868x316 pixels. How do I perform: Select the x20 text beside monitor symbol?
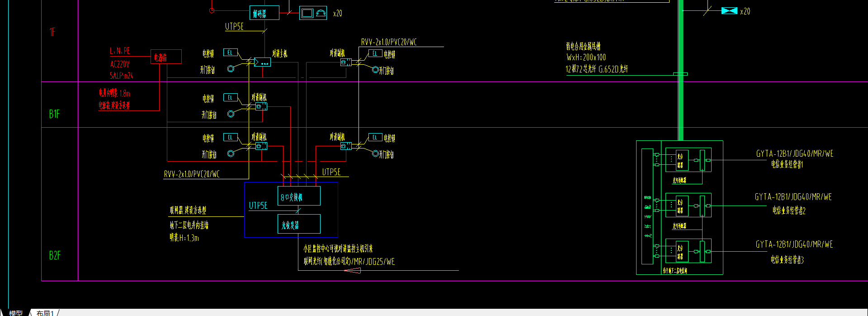point(338,14)
